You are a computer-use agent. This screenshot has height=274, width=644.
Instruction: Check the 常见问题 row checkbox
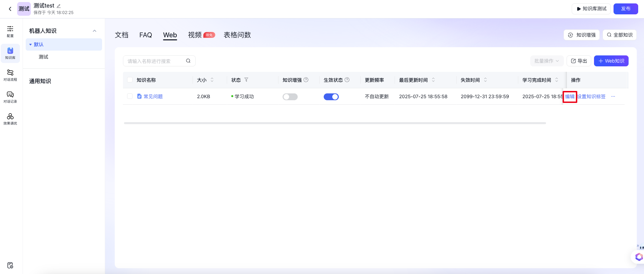pyautogui.click(x=130, y=96)
